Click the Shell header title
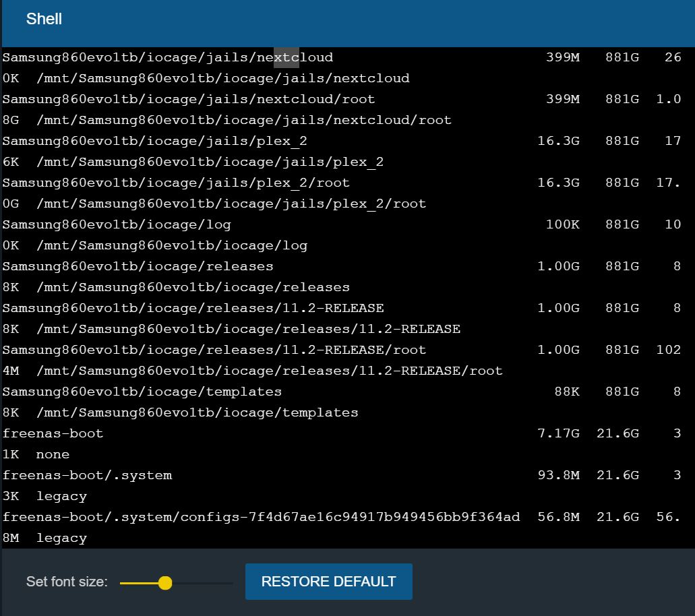Screen dimensions: 695x616 click(x=44, y=19)
